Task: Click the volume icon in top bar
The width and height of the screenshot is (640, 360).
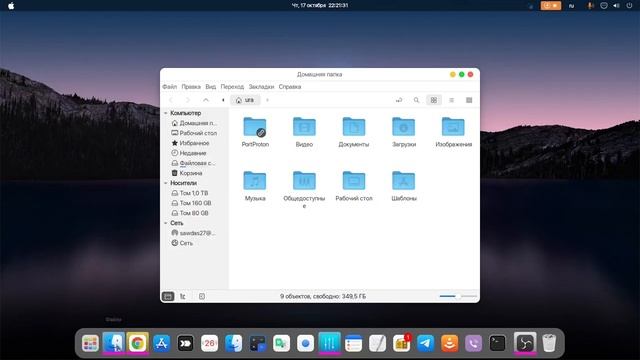Action: 616,6
